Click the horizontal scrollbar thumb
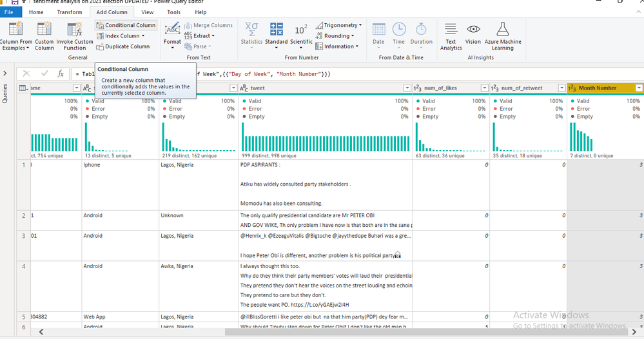Image resolution: width=644 pixels, height=339 pixels. 426,332
